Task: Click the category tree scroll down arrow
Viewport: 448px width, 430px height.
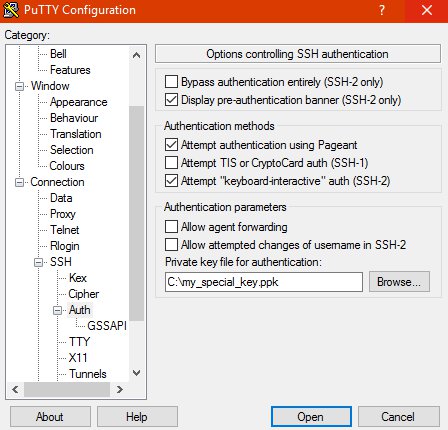Action: pyautogui.click(x=136, y=373)
